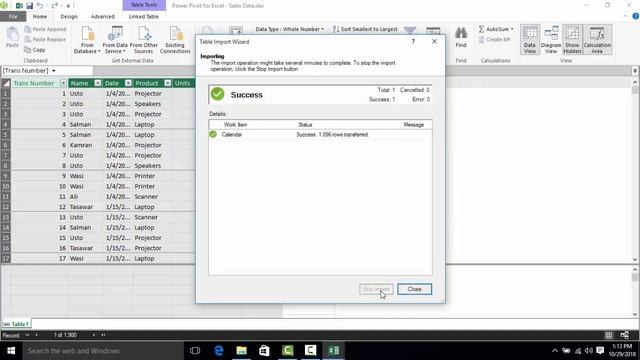Click Paste Append in the ribbon
This screenshot has height=360, width=640.
click(45, 29)
